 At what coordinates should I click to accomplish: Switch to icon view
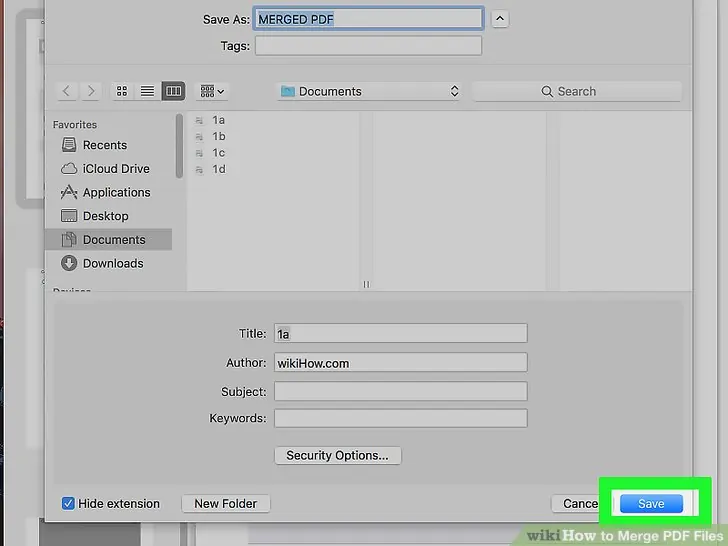pyautogui.click(x=122, y=91)
